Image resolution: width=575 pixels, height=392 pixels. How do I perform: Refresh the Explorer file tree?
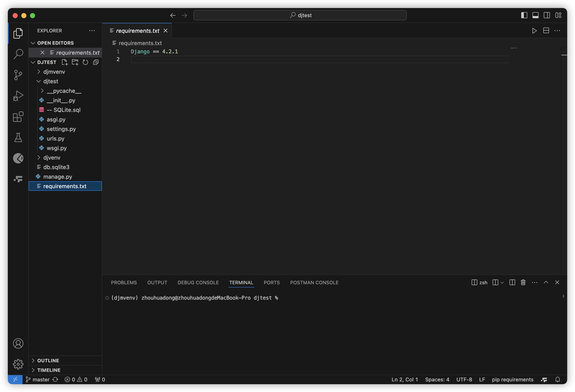pyautogui.click(x=85, y=62)
